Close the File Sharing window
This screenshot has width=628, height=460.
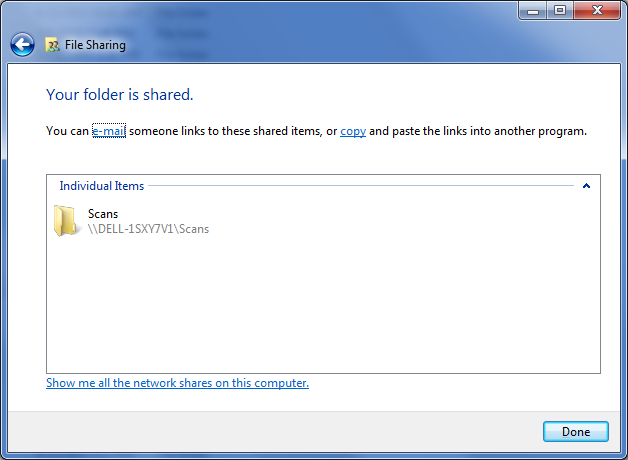(x=597, y=11)
